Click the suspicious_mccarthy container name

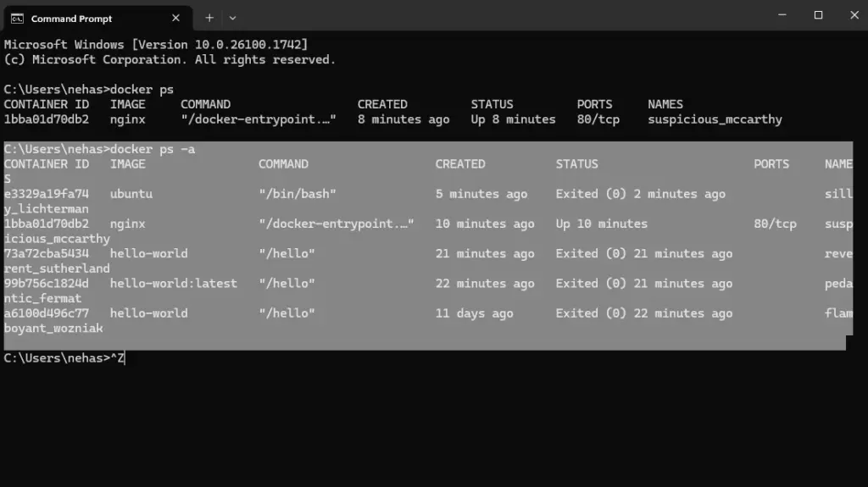pos(715,119)
